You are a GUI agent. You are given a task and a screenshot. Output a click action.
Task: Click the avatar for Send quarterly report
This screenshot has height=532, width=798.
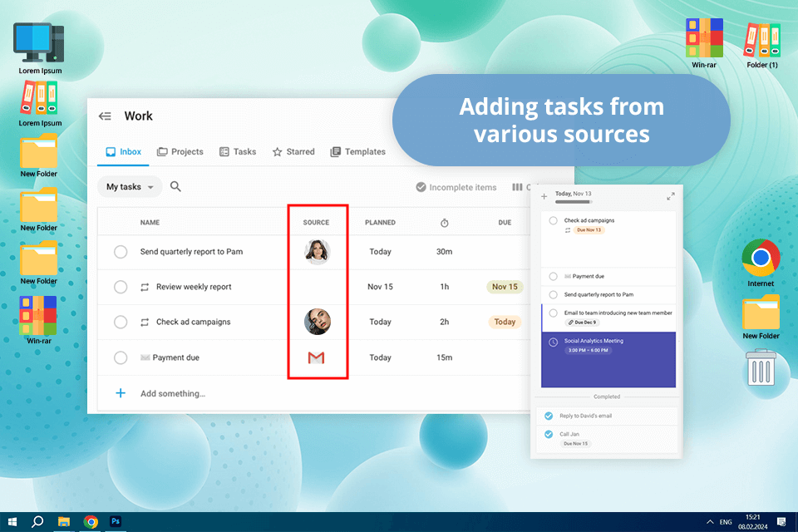tap(317, 252)
